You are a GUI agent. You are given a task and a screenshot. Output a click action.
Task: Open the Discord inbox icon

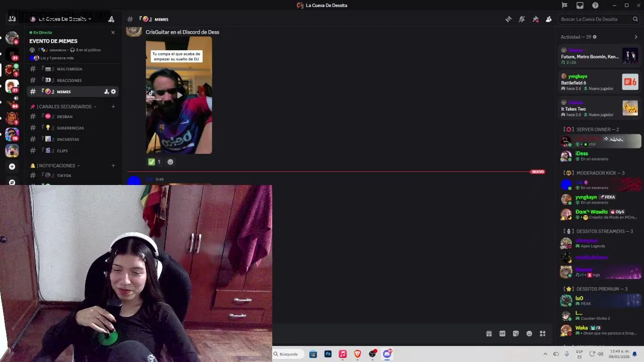(580, 6)
